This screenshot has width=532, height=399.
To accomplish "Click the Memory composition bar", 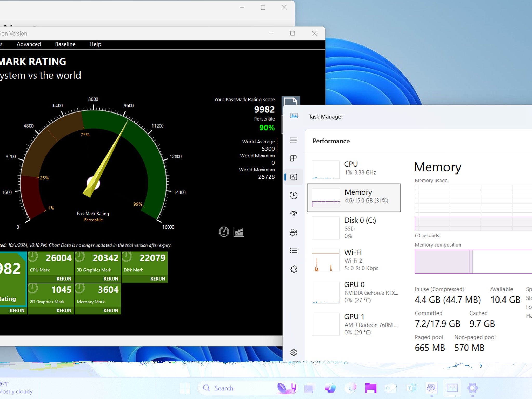I will click(x=473, y=262).
